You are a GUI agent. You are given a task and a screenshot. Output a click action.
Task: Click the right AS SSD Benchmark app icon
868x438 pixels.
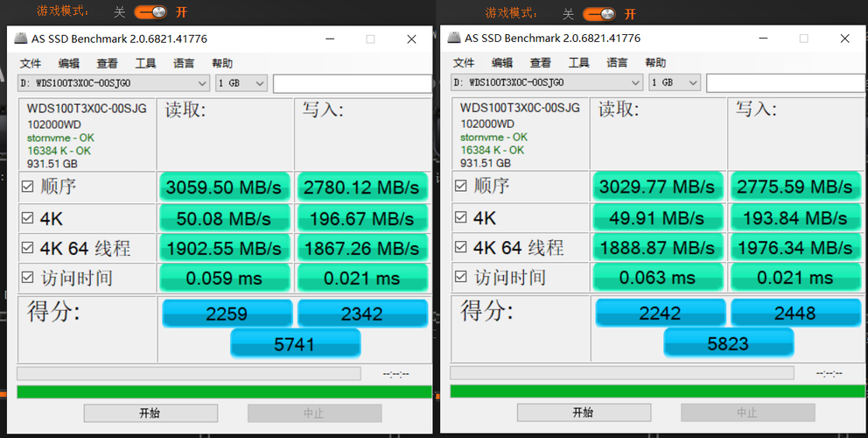coord(454,39)
